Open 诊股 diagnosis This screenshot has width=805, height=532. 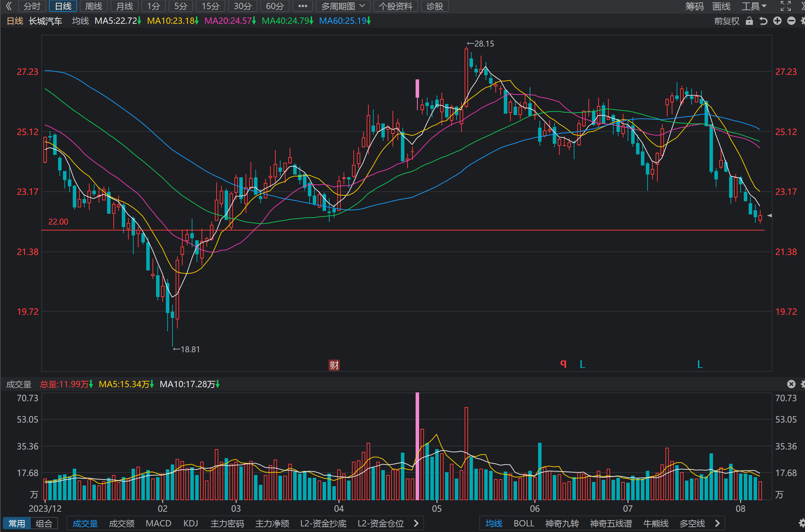[435, 6]
